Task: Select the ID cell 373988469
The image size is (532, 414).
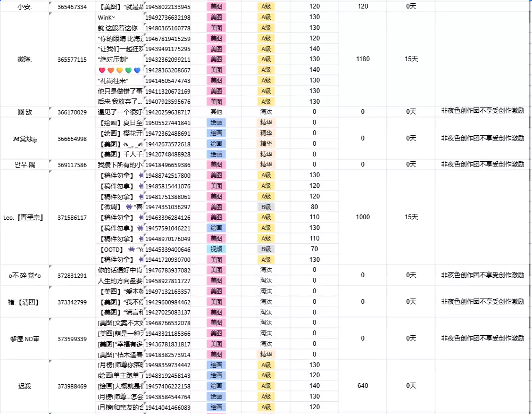Action: [72, 386]
